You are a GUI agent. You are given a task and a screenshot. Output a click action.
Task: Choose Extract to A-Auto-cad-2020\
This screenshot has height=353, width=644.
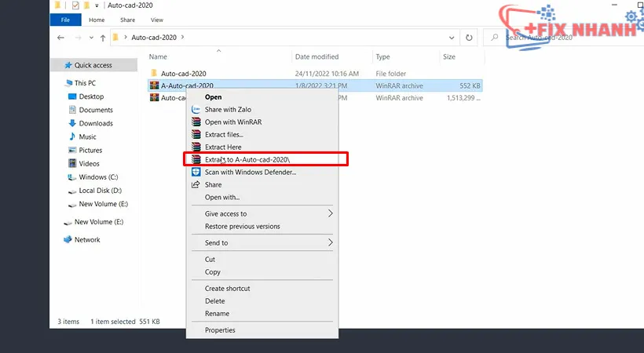247,159
